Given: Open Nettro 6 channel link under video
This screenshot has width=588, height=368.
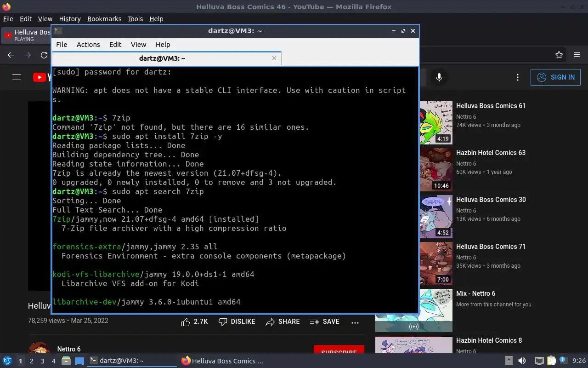Looking at the screenshot, I should coord(69,349).
